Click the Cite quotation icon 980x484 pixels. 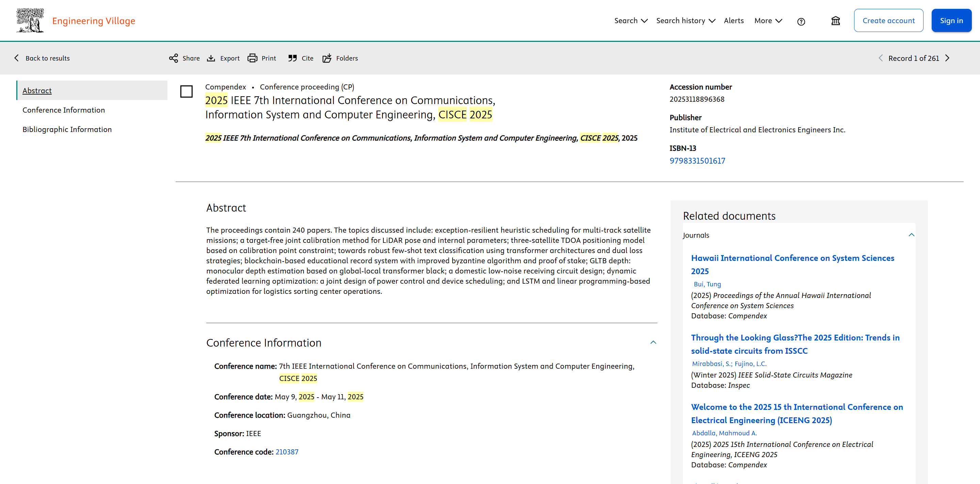point(292,58)
